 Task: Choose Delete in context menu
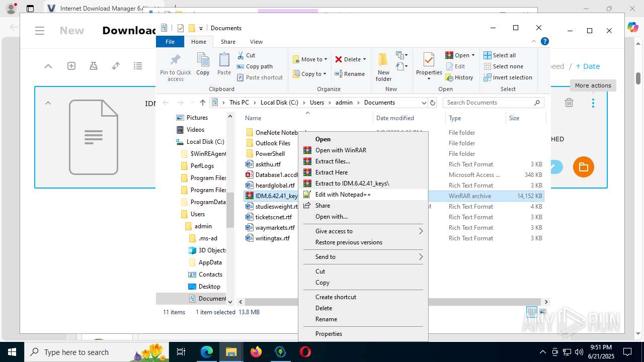pyautogui.click(x=363, y=308)
